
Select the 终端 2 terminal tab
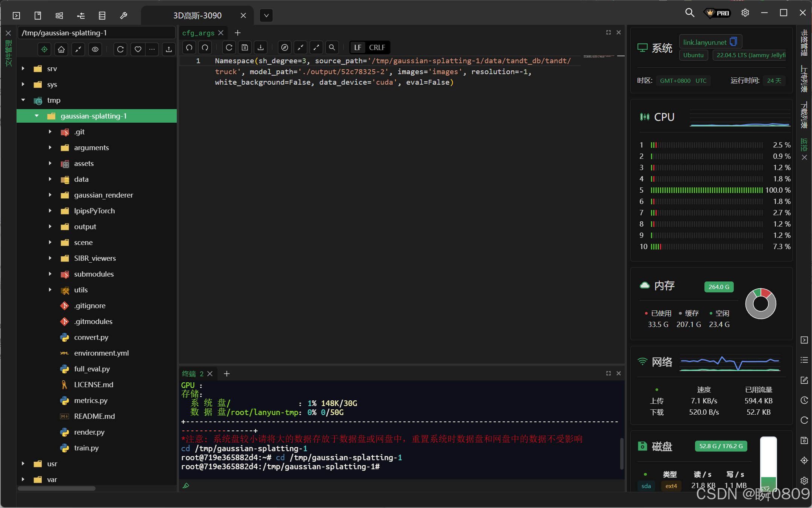[x=193, y=374]
